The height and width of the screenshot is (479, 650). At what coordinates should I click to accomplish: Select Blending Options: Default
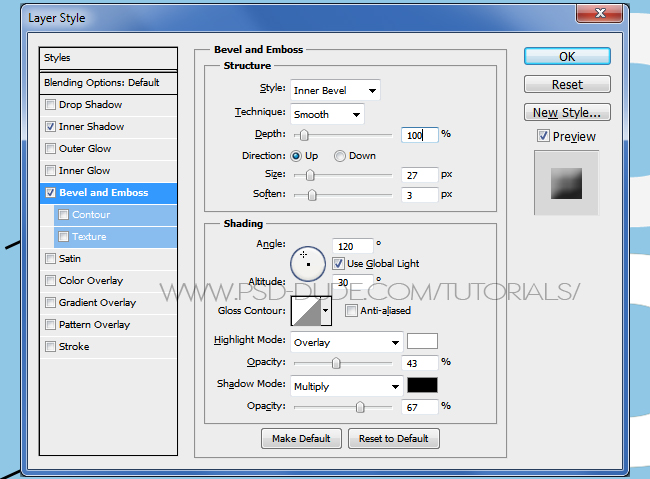[108, 83]
